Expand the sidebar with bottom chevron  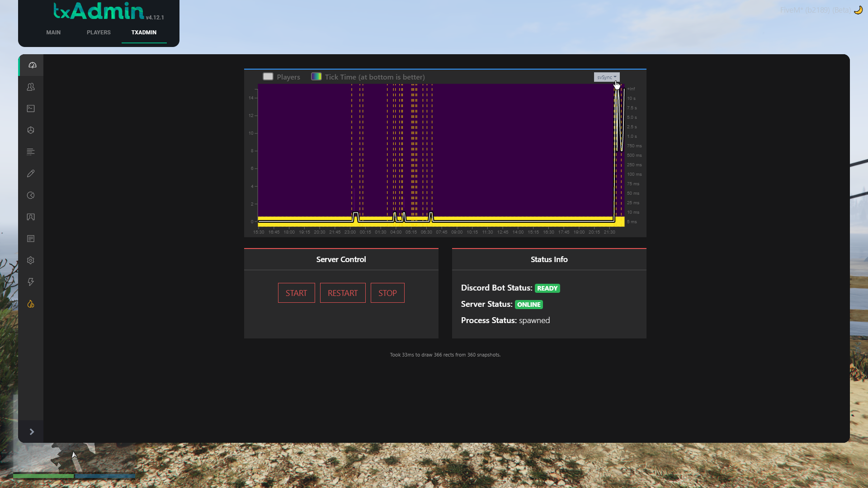pyautogui.click(x=32, y=432)
